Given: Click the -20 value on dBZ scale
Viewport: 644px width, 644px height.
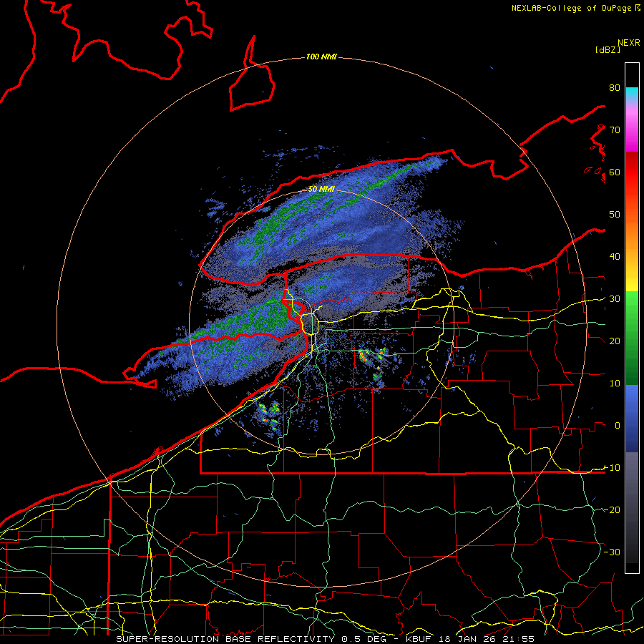Looking at the screenshot, I should (x=612, y=509).
